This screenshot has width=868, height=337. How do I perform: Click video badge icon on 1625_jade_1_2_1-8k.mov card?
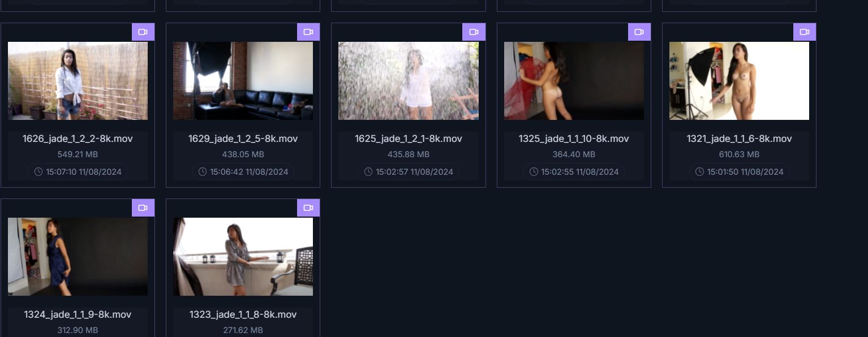[x=474, y=32]
